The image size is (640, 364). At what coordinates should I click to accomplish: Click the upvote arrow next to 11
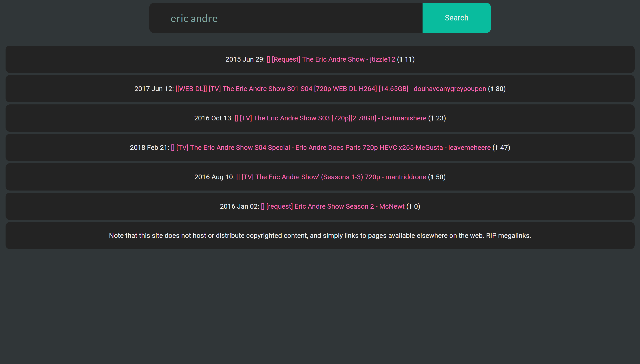[401, 59]
